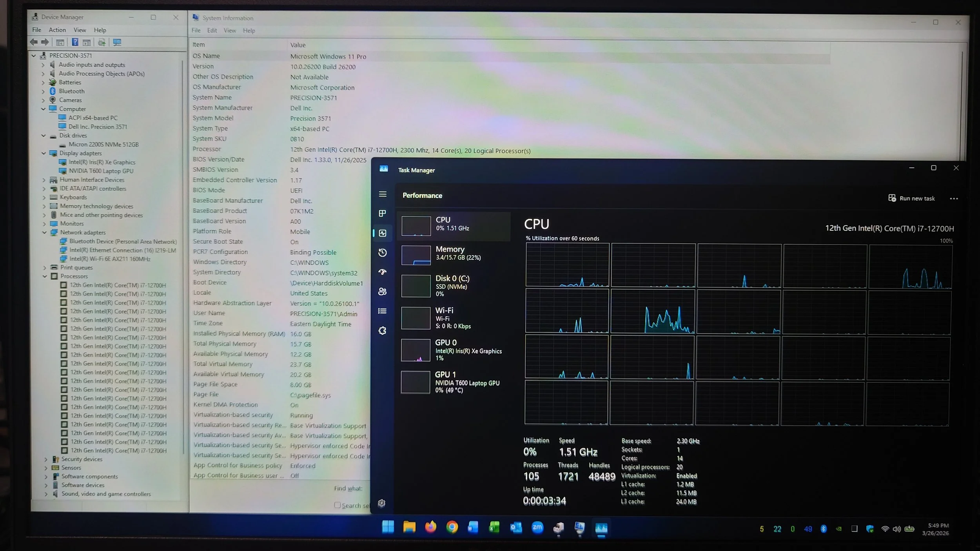Select the Memory performance graph thumbnail

pos(416,255)
